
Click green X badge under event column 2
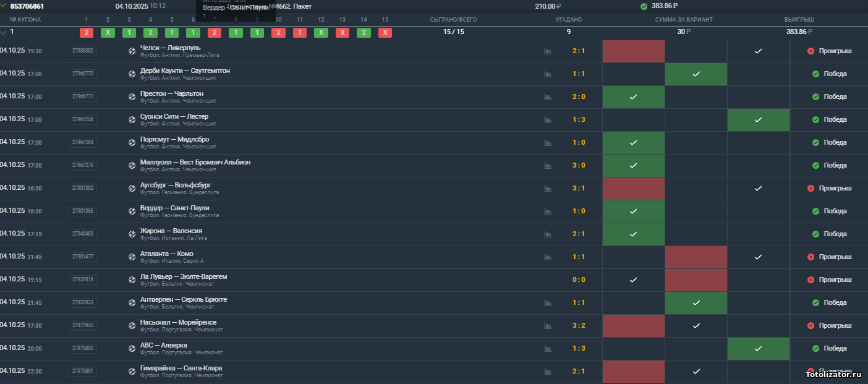click(x=108, y=33)
